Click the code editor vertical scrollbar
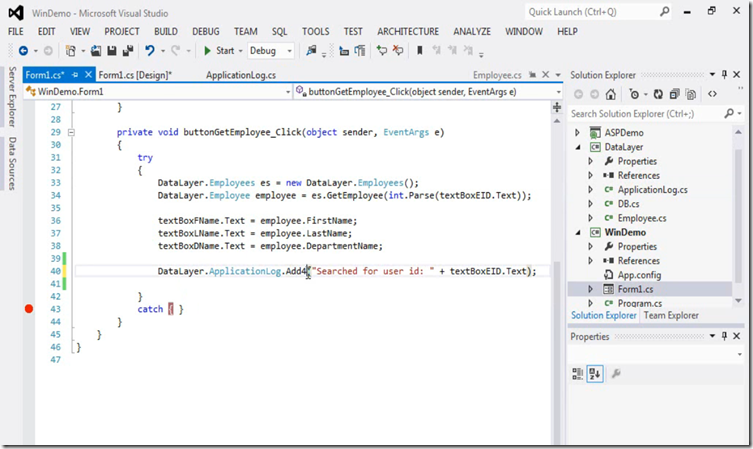The image size is (753, 449). coord(557,279)
